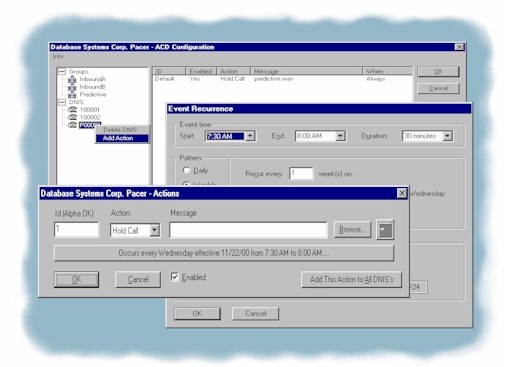
Task: Open the Start time dropdown
Action: pos(250,136)
